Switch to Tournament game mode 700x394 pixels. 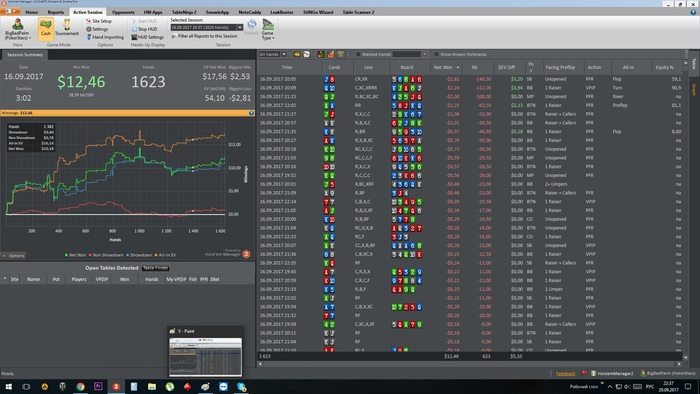[67, 29]
